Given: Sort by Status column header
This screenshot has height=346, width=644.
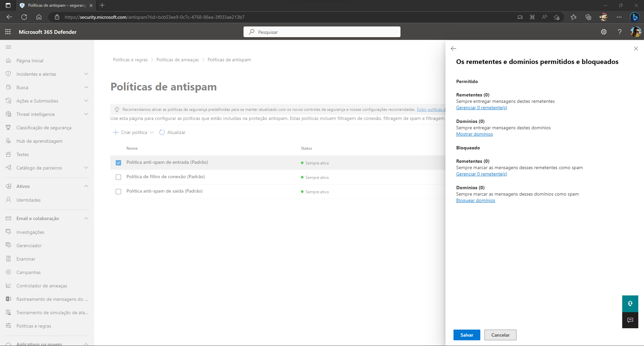Looking at the screenshot, I should (306, 148).
